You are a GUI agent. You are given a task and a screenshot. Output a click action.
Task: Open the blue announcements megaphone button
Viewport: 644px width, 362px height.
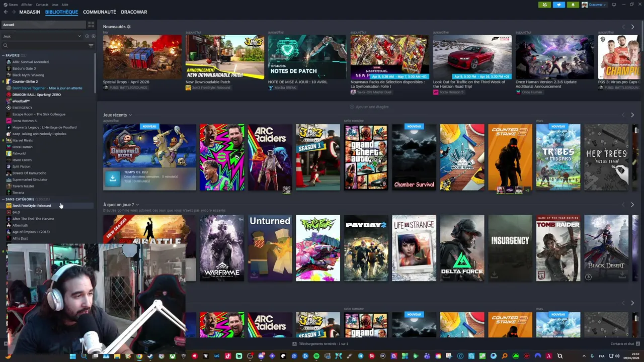pyautogui.click(x=558, y=5)
